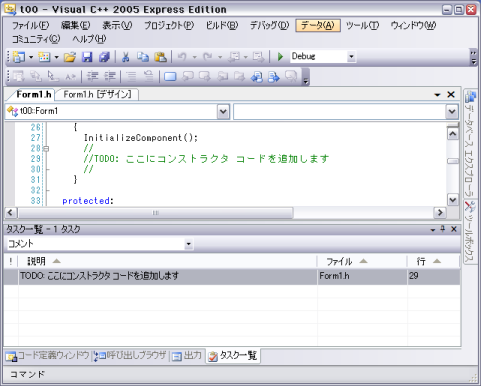Click the Navigate Backward icon
The height and width of the screenshot is (386, 481).
point(234,57)
